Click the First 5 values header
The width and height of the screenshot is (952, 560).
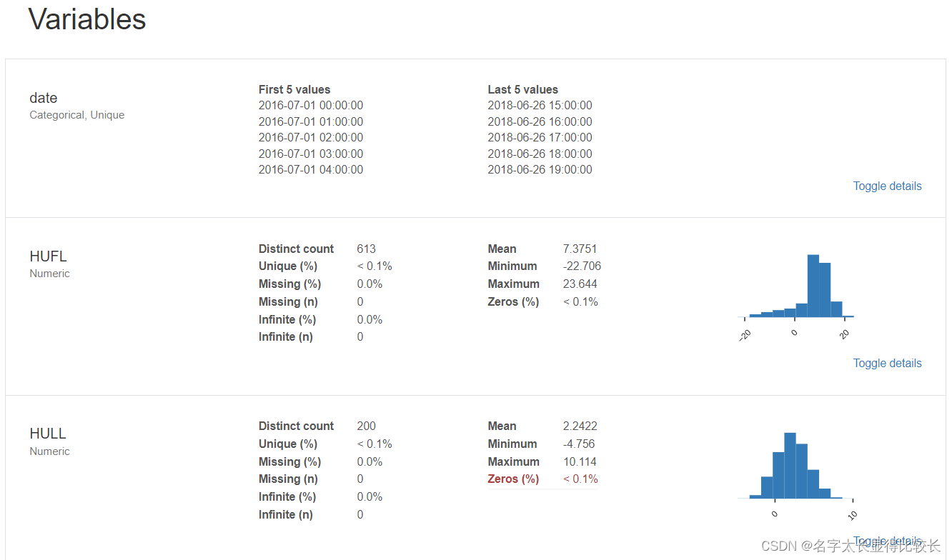294,89
